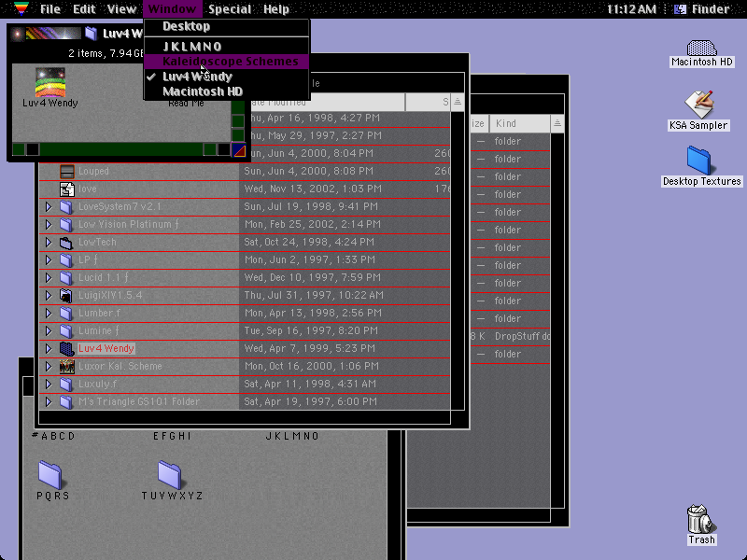Expand the LuigiXIV1.5.4 folder
The height and width of the screenshot is (560, 747).
click(x=49, y=295)
